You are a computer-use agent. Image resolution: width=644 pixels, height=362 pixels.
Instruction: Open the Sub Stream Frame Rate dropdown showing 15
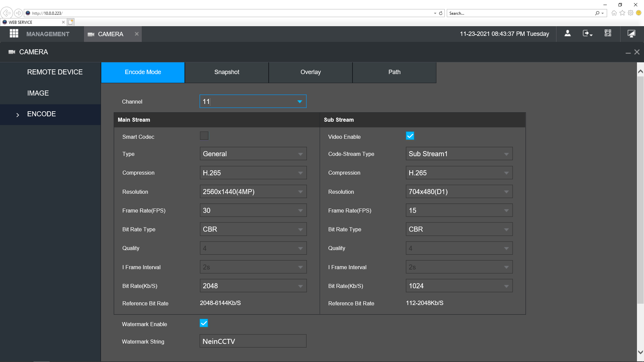[459, 210]
